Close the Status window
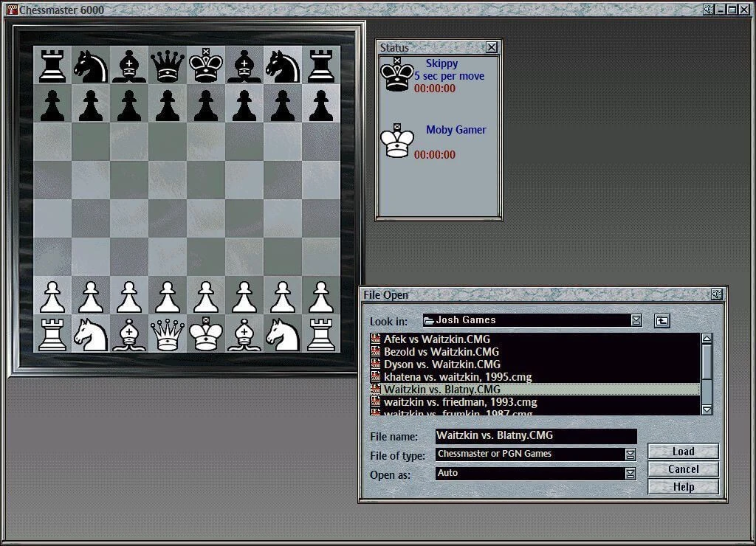The height and width of the screenshot is (546, 756). tap(491, 47)
